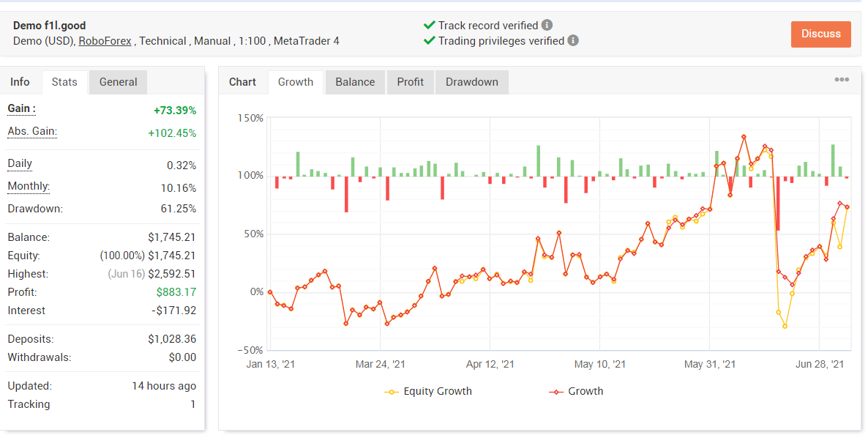Click the large red bar in mid-June
The width and height of the screenshot is (868, 435).
pos(778,204)
